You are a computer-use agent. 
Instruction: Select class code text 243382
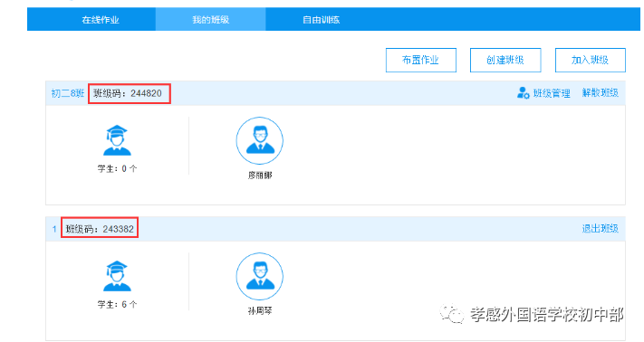pos(119,229)
